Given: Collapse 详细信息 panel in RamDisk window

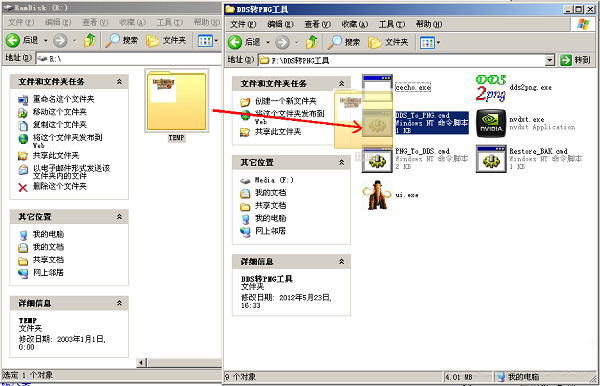Looking at the screenshot, I should pos(119,303).
